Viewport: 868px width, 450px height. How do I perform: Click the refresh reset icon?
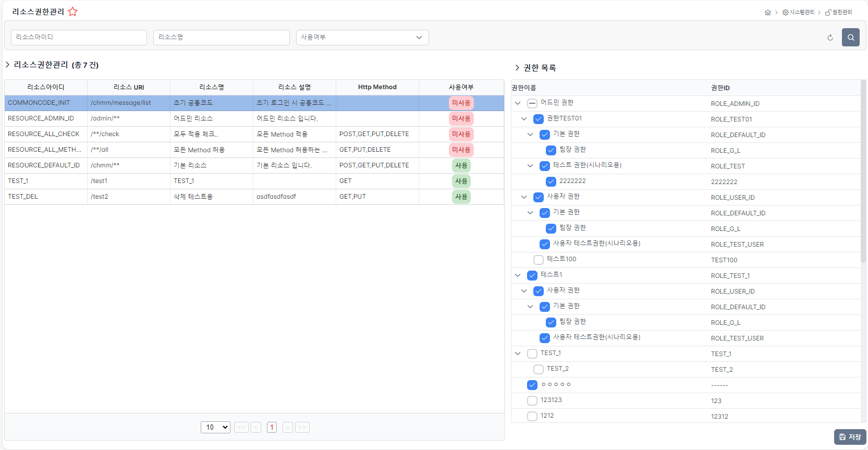tap(830, 38)
